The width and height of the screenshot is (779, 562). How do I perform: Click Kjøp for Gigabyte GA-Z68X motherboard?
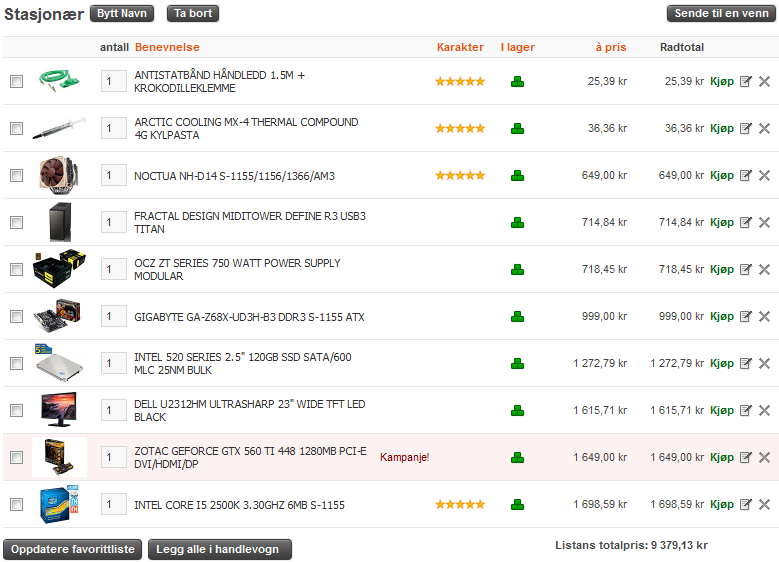(722, 317)
